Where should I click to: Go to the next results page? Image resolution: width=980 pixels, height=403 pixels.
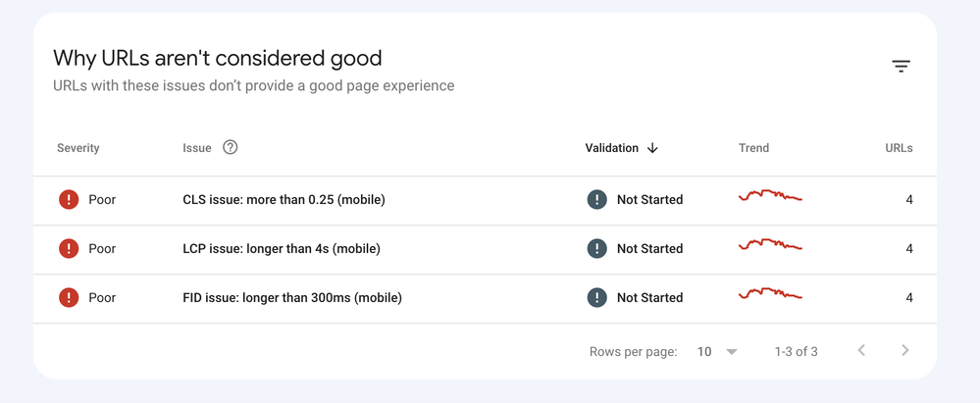point(904,351)
